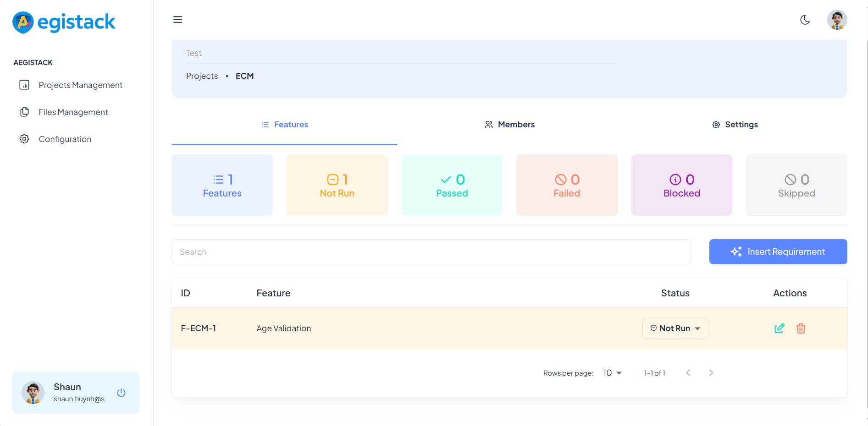This screenshot has height=426, width=868.
Task: Open the Not Run status dropdown
Action: click(675, 328)
